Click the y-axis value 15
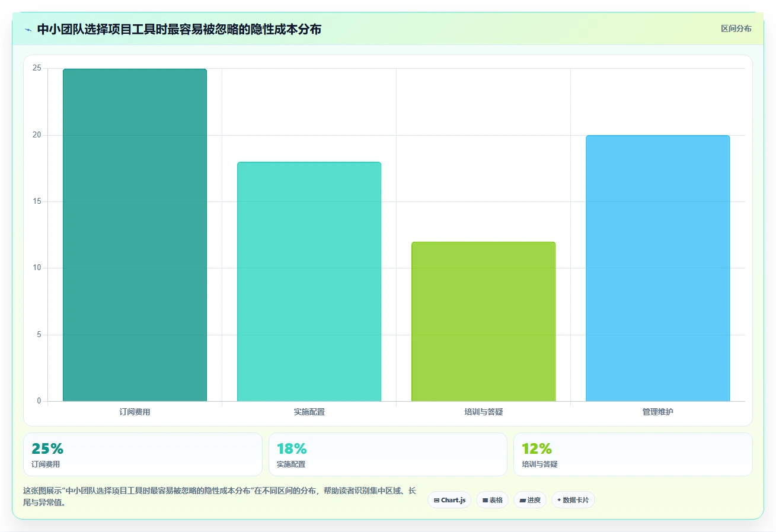The width and height of the screenshot is (776, 532). pos(37,201)
